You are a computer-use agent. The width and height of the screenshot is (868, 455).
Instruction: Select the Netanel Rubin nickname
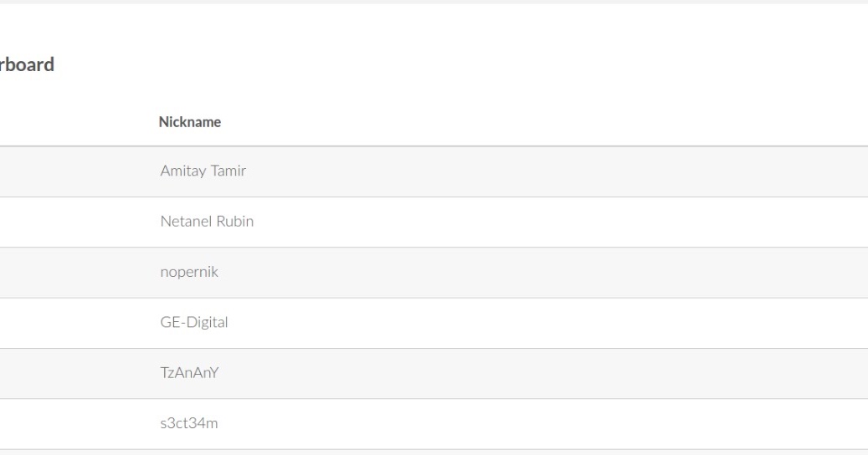coord(207,221)
